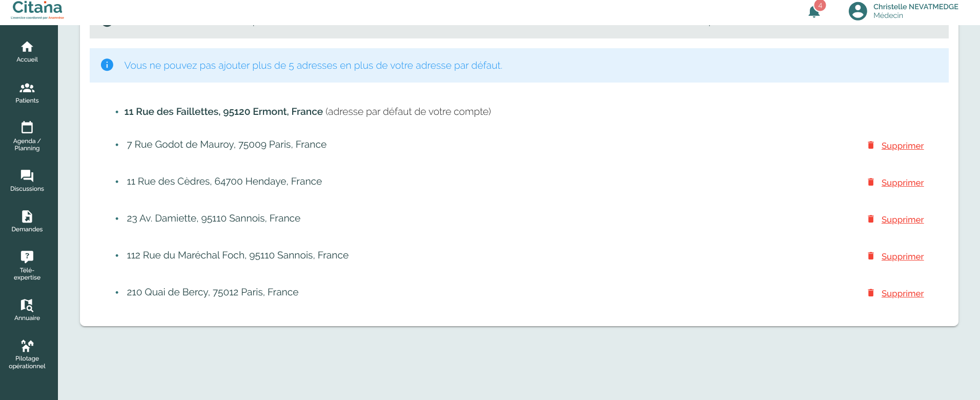Open the Discussions chat section
Screen dimensions: 980x400
pos(27,181)
